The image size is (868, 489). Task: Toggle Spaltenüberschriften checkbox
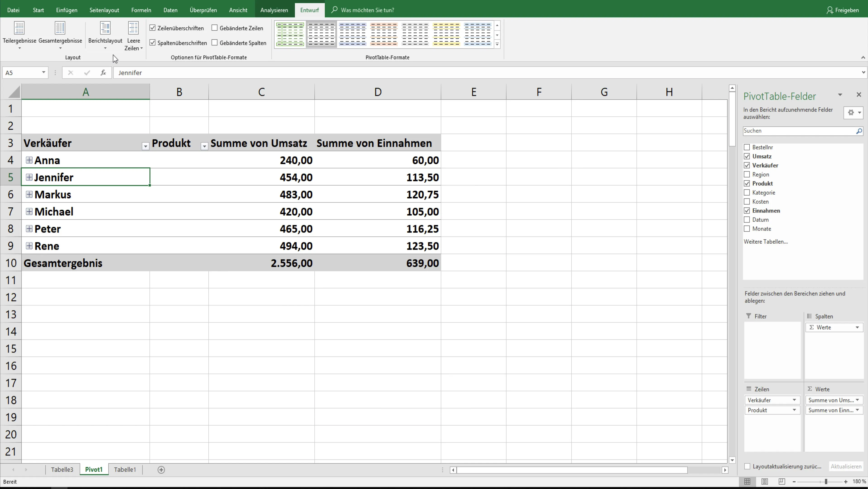point(153,43)
